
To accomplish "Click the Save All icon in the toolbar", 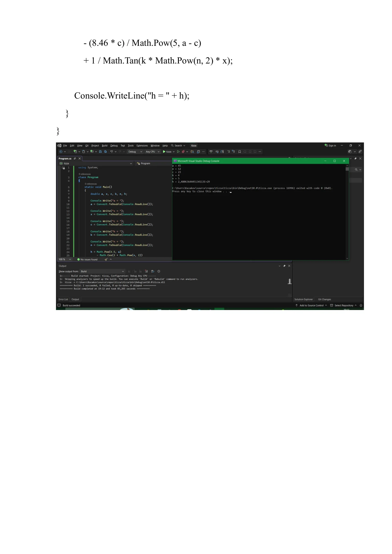I will click(105, 152).
